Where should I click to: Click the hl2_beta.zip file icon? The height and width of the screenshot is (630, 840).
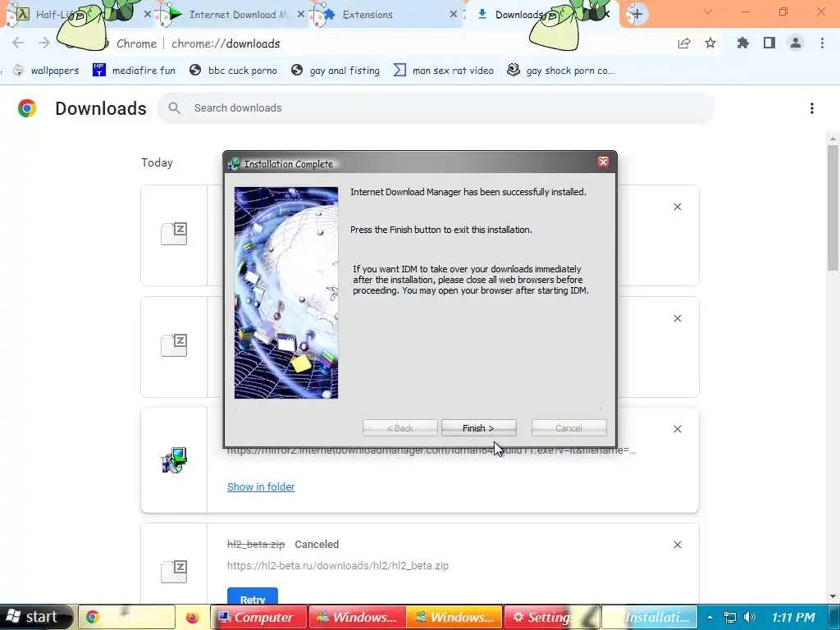tap(174, 572)
